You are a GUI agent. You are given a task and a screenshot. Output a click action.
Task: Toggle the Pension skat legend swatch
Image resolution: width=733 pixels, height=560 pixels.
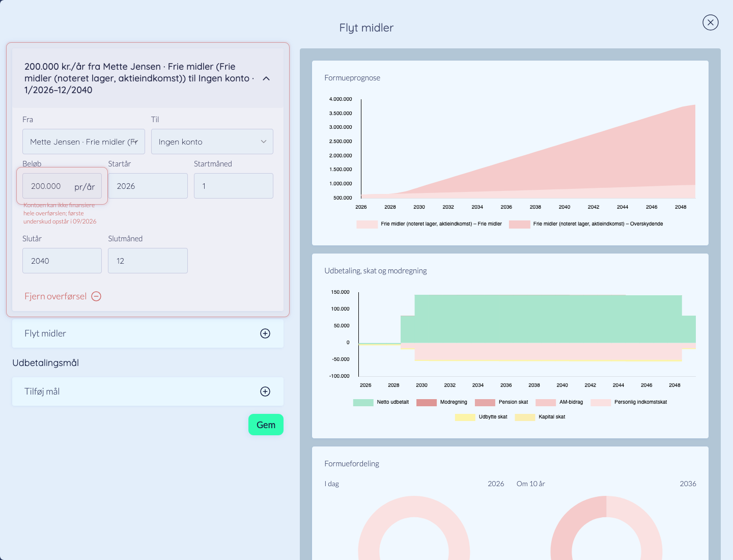[485, 402]
